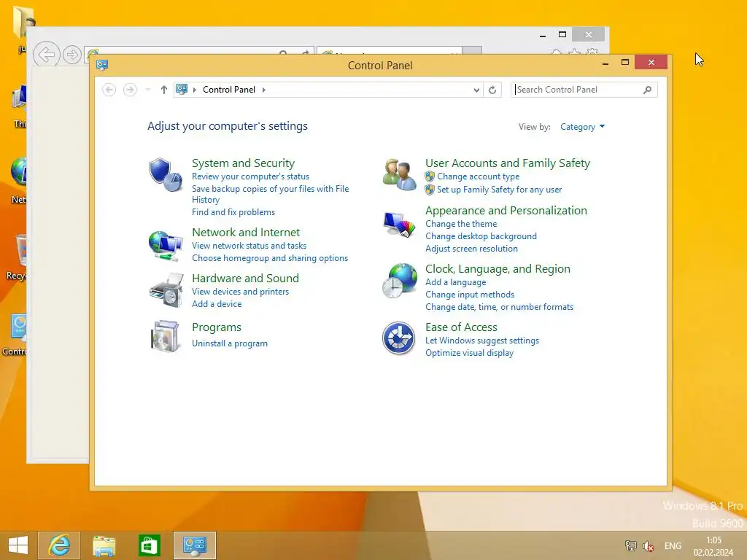
Task: Open Clock, Language, and Region heading
Action: pyautogui.click(x=498, y=268)
